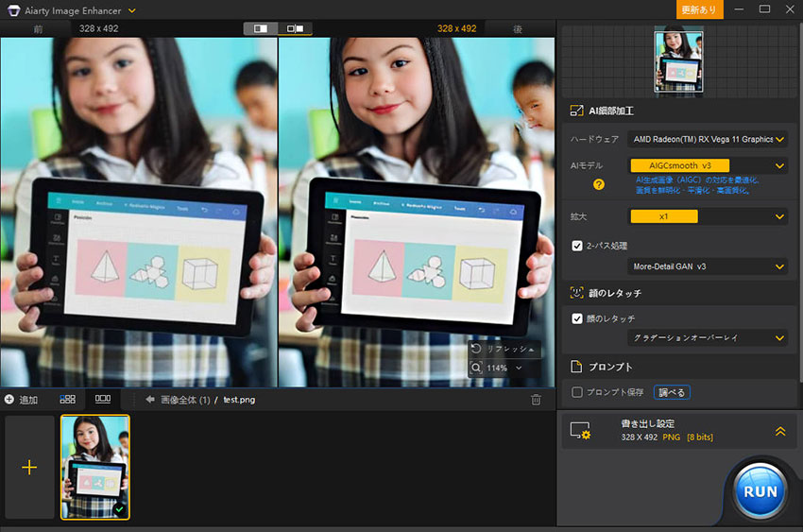Click the magnifier zoom icon

pos(476,368)
